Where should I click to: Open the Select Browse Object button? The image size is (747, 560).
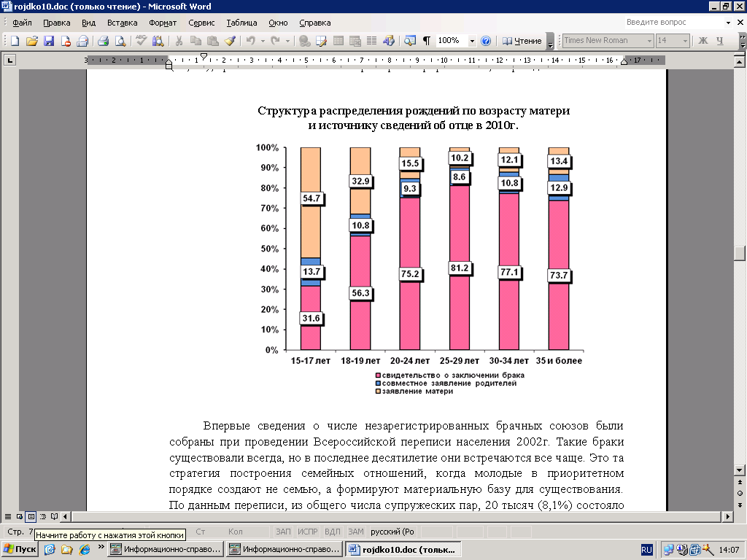click(740, 494)
